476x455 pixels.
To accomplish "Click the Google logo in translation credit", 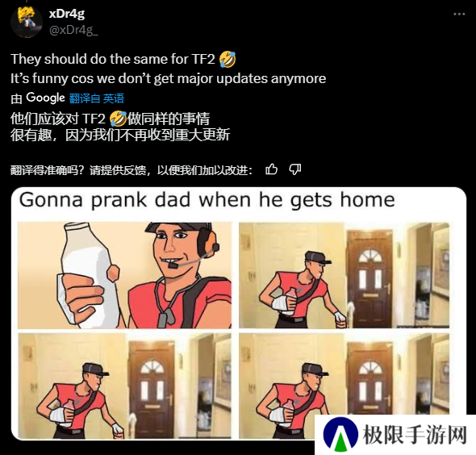I will point(45,98).
